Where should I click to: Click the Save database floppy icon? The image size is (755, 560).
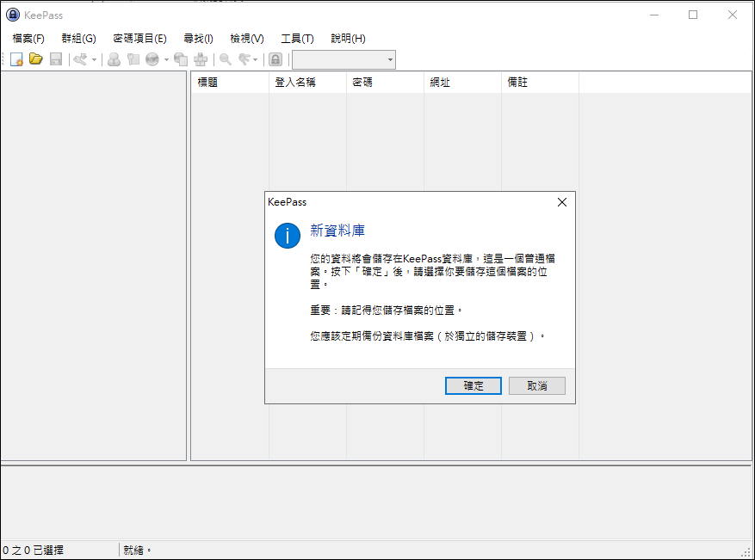(x=56, y=59)
